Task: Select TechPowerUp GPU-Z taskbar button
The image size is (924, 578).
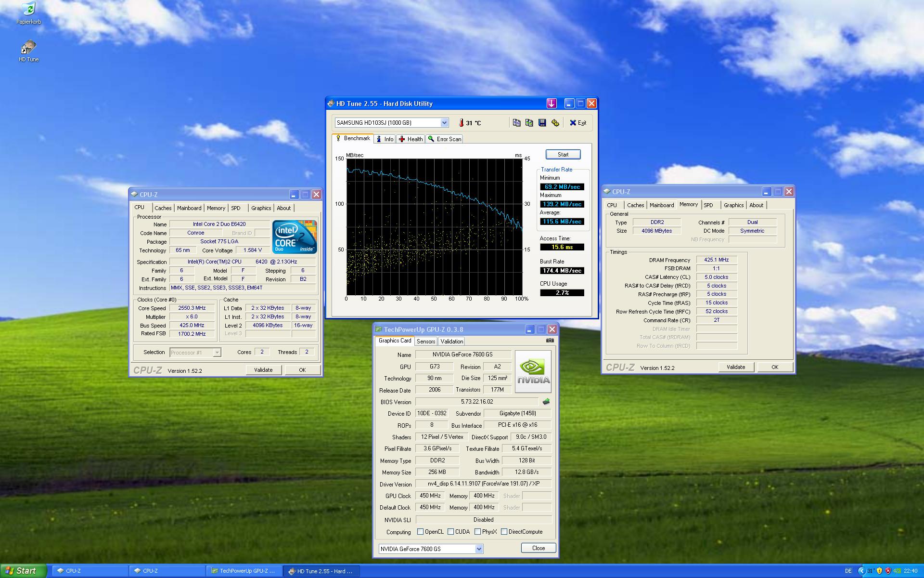Action: click(244, 571)
